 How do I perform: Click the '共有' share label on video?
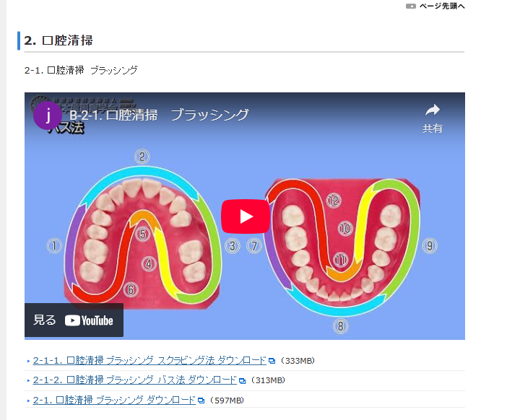pyautogui.click(x=433, y=128)
